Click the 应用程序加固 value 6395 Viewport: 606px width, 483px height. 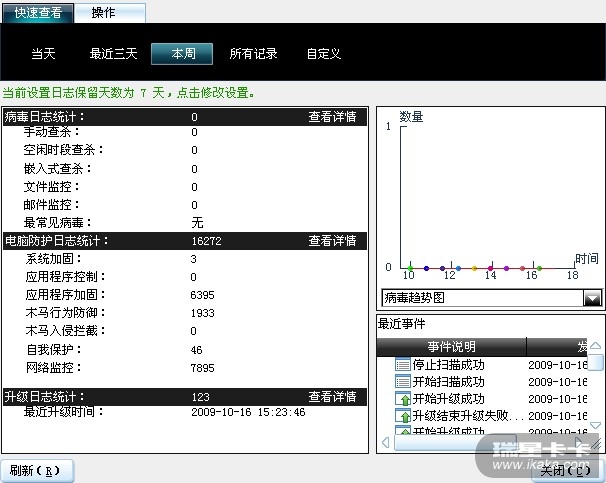tap(202, 295)
